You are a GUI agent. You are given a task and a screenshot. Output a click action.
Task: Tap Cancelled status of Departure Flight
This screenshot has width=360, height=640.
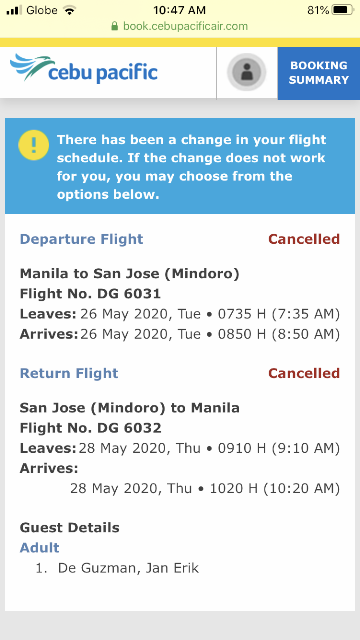[304, 239]
